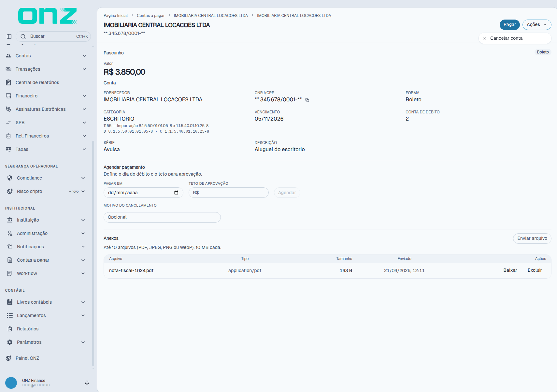Open the calendar picker in Pagar em
The width and height of the screenshot is (557, 392).
click(176, 193)
